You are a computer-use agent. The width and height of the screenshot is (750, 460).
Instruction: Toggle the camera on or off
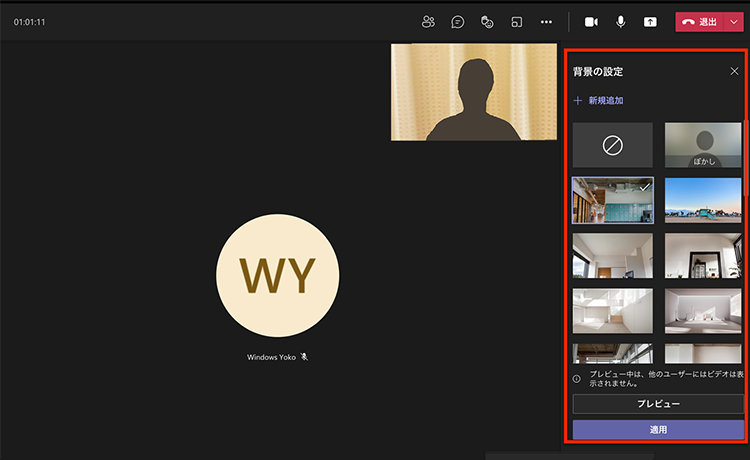[591, 21]
